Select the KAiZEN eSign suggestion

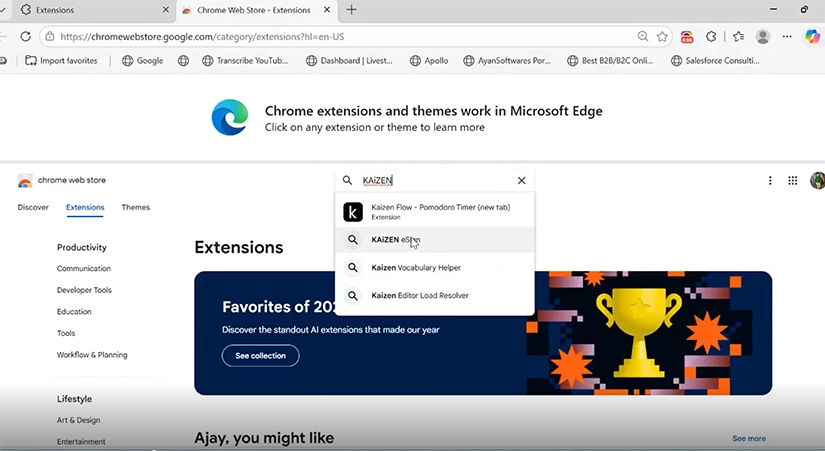(x=435, y=239)
